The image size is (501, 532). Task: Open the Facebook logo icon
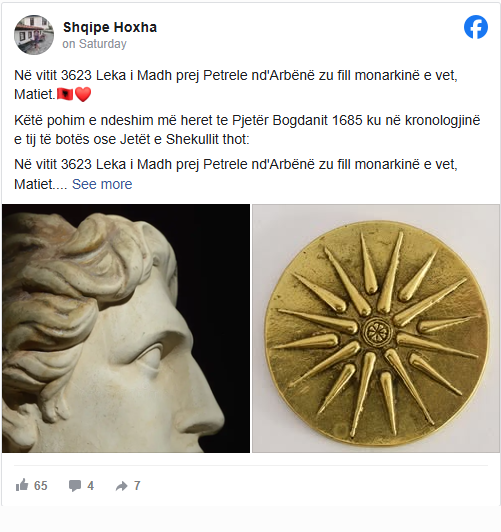[x=476, y=27]
